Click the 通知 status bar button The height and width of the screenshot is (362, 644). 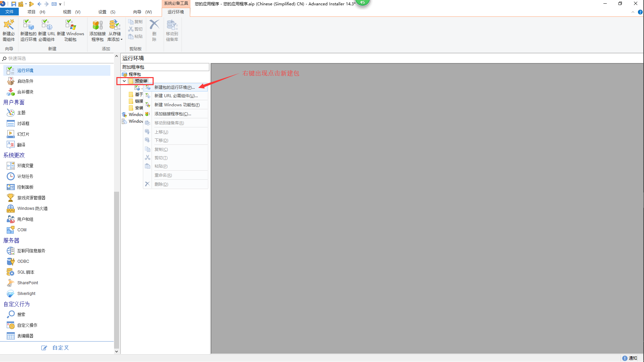point(630,358)
